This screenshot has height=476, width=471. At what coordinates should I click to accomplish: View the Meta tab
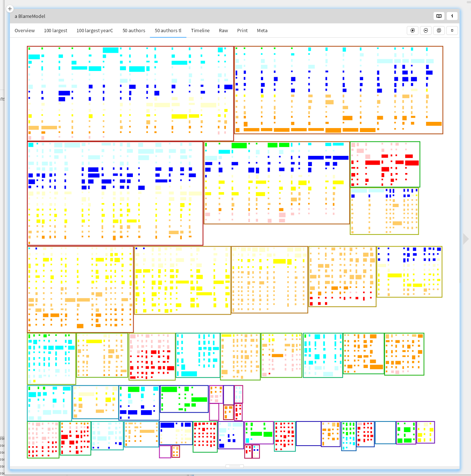coord(262,31)
